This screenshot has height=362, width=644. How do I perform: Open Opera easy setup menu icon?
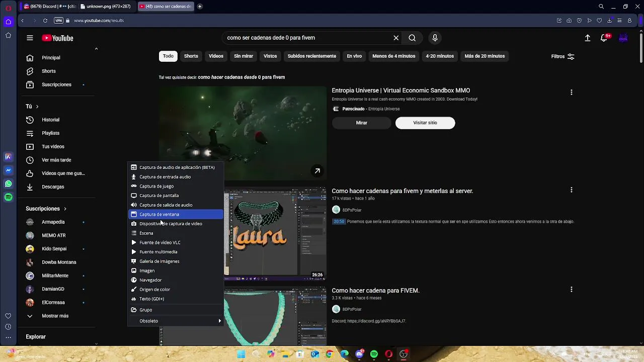tap(619, 21)
